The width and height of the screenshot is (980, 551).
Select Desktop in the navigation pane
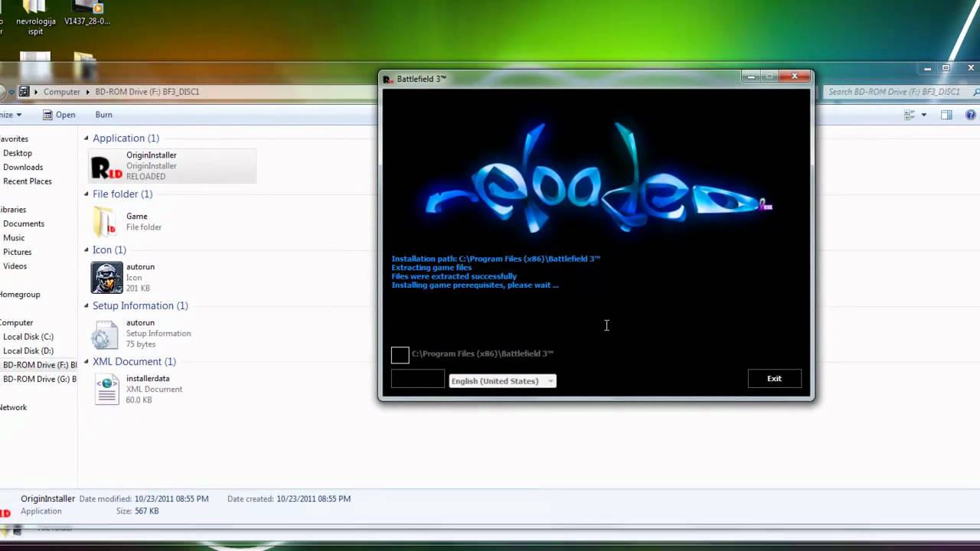click(18, 153)
